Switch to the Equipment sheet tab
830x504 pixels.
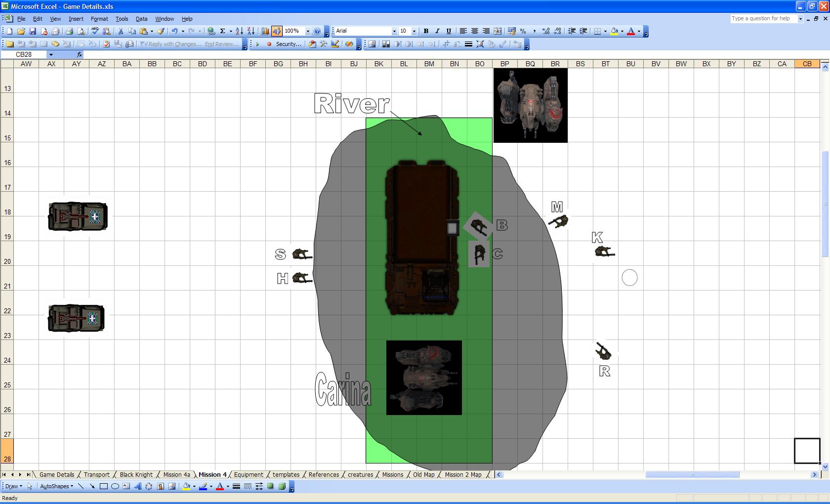point(249,475)
